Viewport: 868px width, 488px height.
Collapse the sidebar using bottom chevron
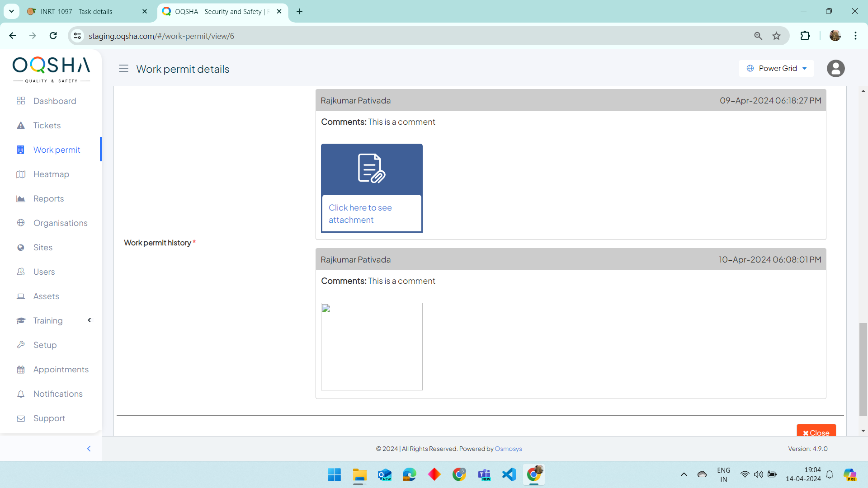click(89, 449)
